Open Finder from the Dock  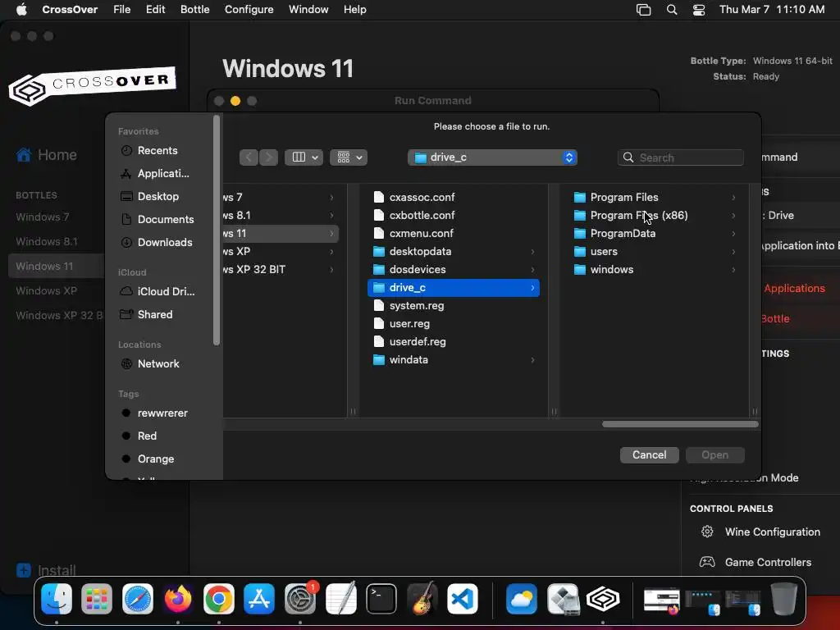coord(57,599)
